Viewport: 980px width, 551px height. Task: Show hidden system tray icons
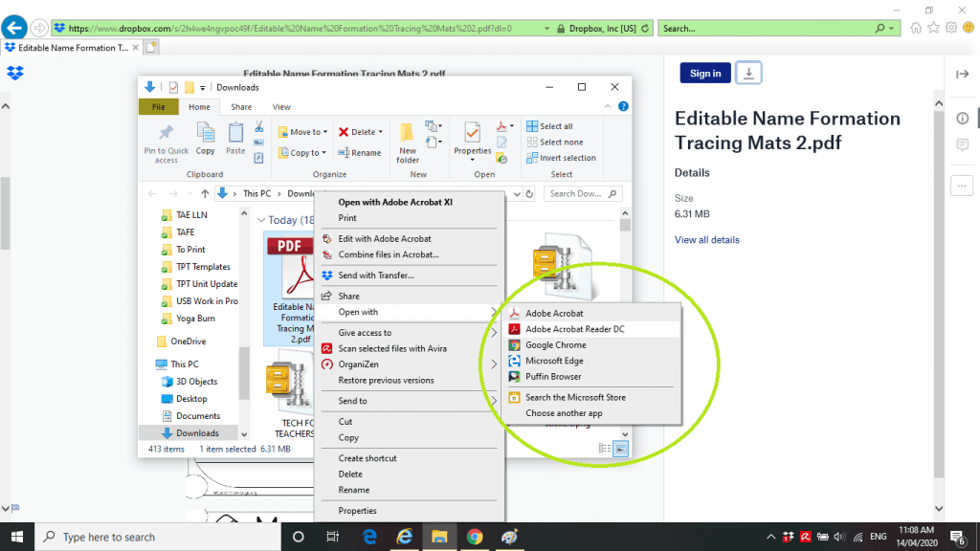(x=770, y=537)
